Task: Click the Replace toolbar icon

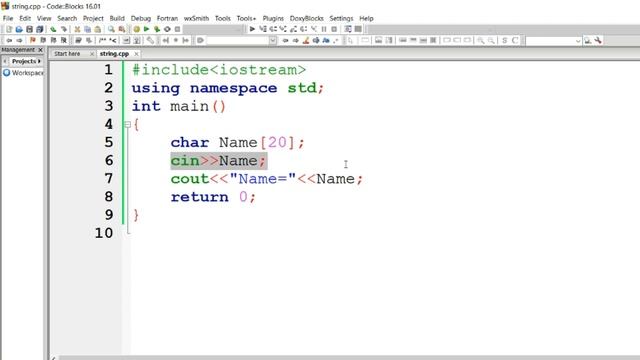Action: [x=122, y=29]
